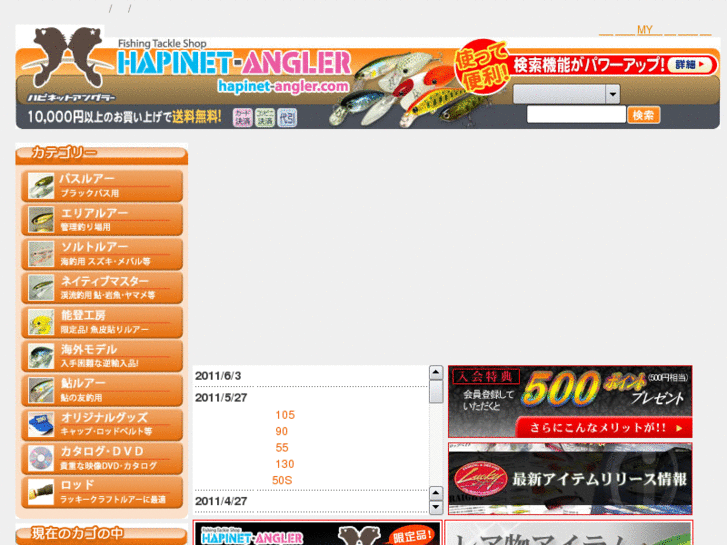Click the orange 検索 search button
The height and width of the screenshot is (545, 727).
point(644,115)
